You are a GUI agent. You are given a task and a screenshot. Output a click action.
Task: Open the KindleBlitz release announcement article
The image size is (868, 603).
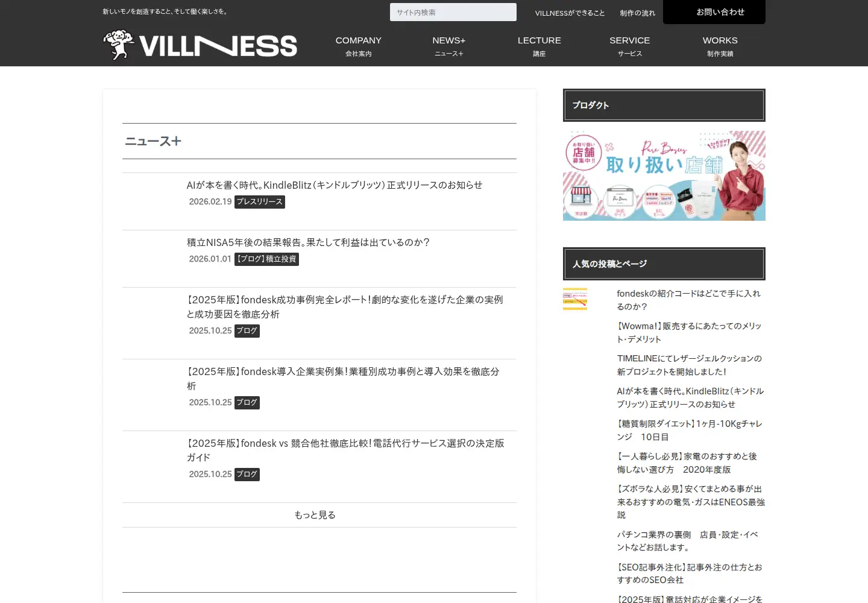click(335, 185)
